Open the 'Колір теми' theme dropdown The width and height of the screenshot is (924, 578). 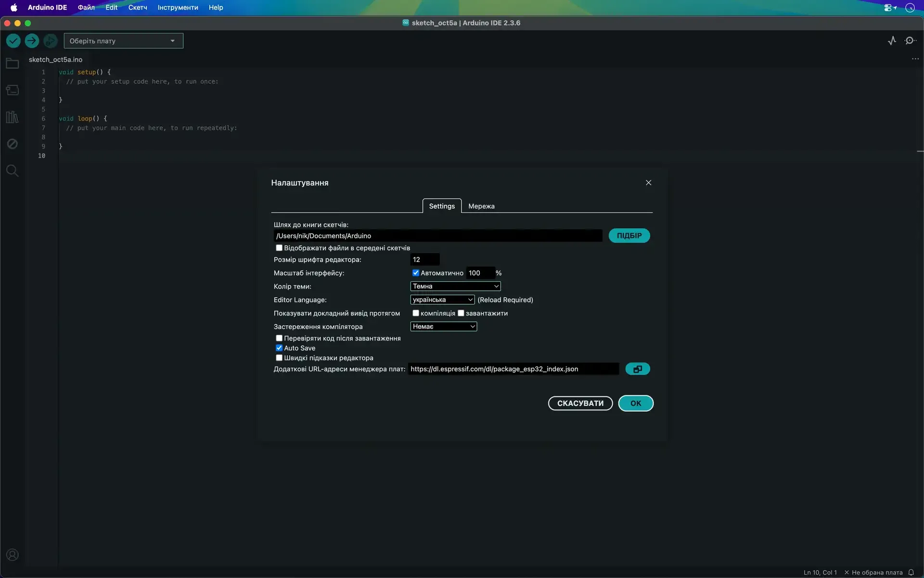(x=455, y=286)
